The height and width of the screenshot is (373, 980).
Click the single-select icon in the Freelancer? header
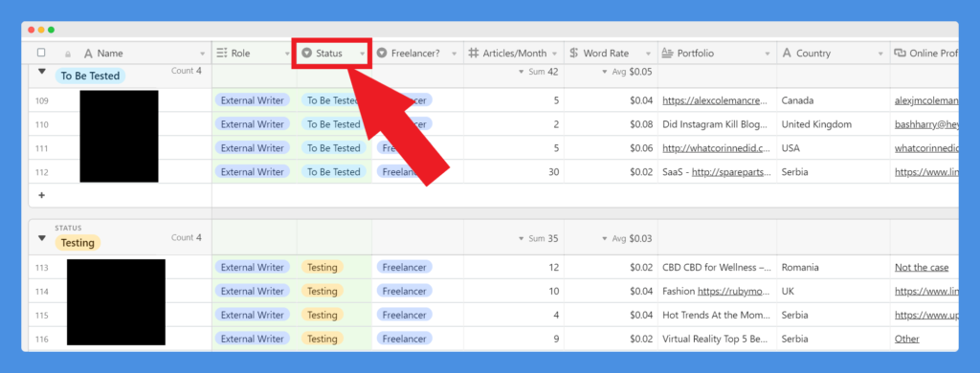(381, 54)
